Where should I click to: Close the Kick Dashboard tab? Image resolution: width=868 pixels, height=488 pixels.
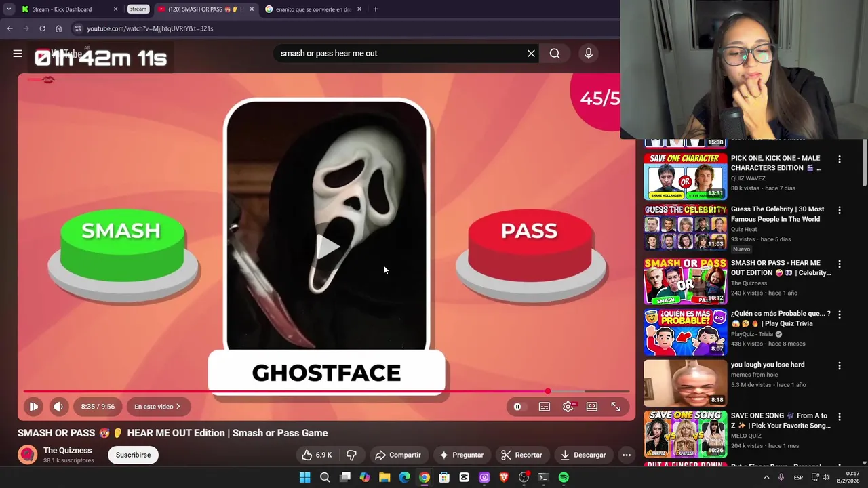[x=115, y=9]
